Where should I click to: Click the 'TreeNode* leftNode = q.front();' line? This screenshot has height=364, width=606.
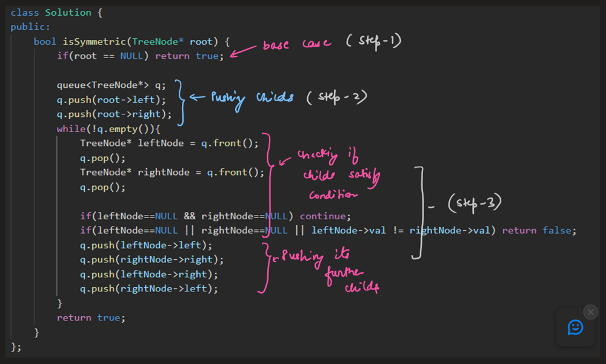tap(169, 144)
